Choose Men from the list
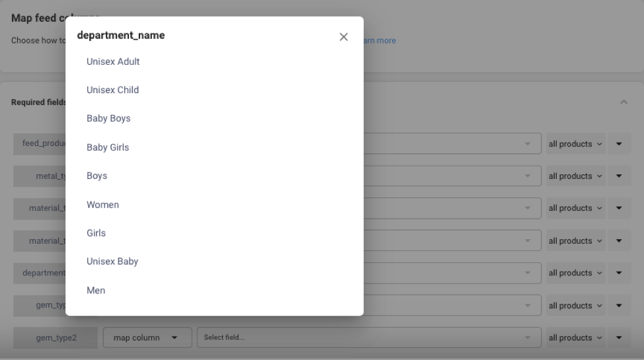644x360 pixels. (96, 290)
